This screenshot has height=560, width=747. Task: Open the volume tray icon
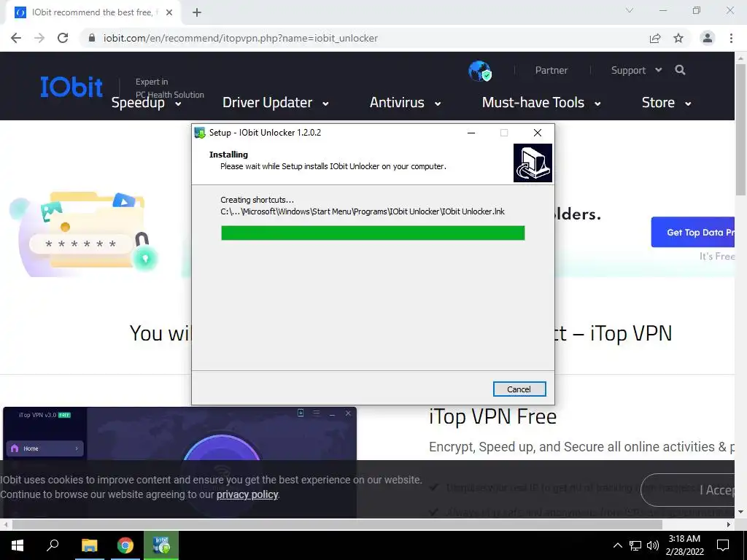tap(653, 545)
